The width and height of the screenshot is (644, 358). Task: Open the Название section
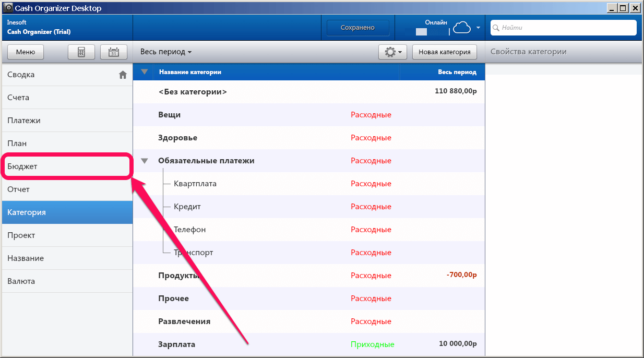tap(66, 258)
